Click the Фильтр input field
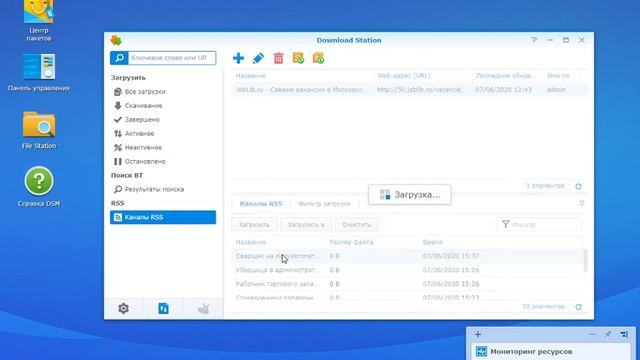Screen dimensions: 640x360 539,224
